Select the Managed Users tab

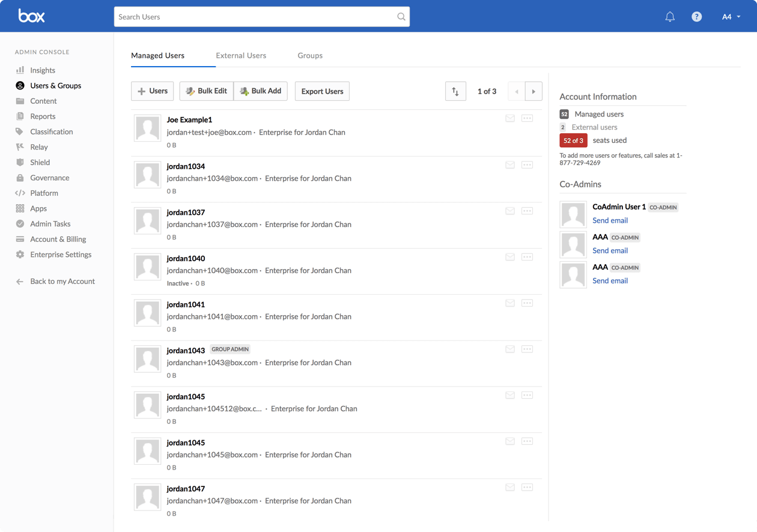pos(158,55)
